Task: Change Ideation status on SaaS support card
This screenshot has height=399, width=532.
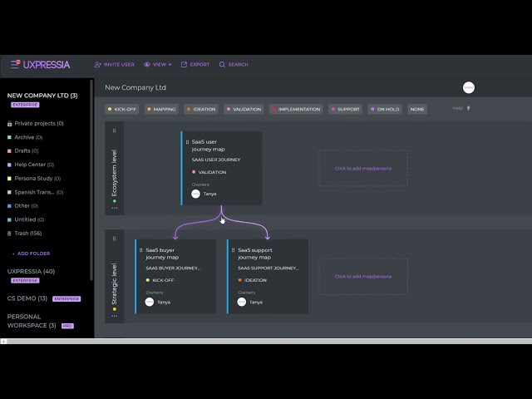Action: click(x=253, y=280)
